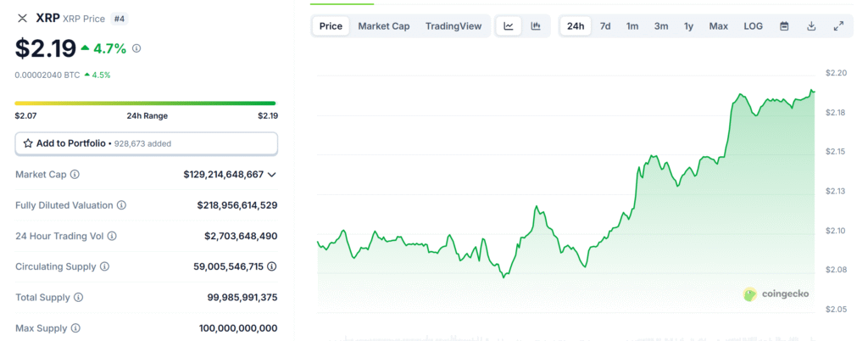The image size is (868, 341).
Task: Switch to candlestick chart icon
Action: [536, 26]
